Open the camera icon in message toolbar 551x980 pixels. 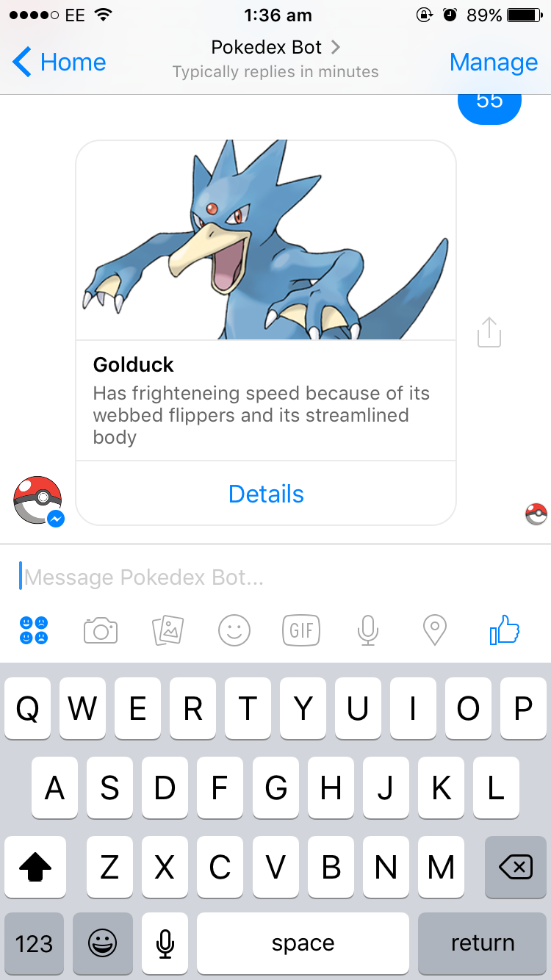click(101, 630)
